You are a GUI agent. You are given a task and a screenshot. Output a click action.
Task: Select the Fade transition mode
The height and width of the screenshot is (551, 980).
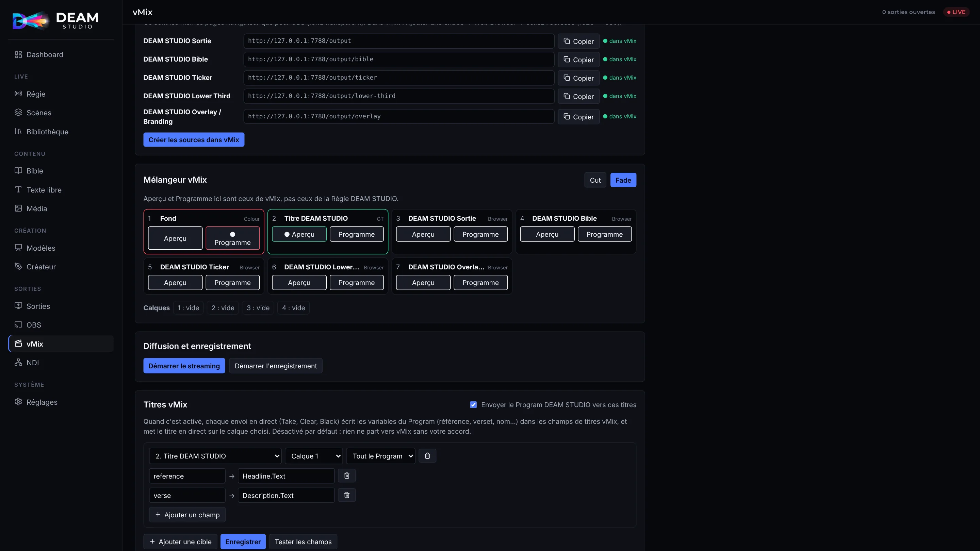[x=623, y=180]
